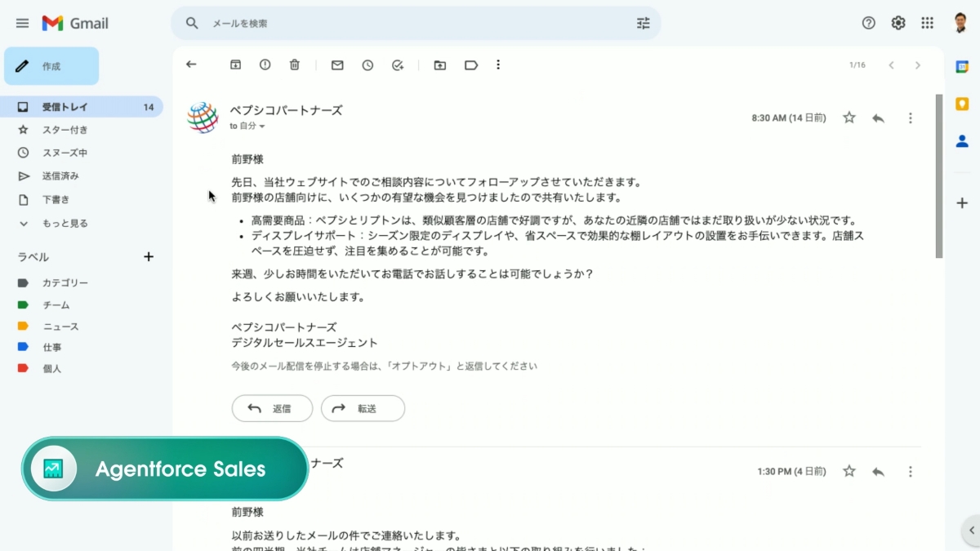Image resolution: width=980 pixels, height=551 pixels.
Task: Click the search magnifier icon
Action: (x=192, y=23)
